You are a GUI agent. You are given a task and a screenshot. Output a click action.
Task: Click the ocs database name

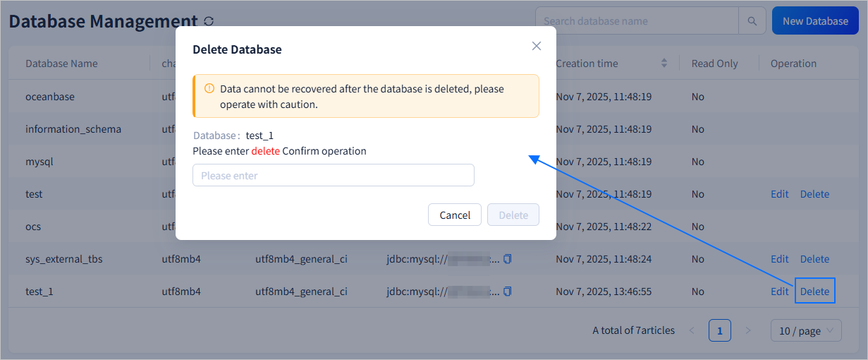pos(33,227)
